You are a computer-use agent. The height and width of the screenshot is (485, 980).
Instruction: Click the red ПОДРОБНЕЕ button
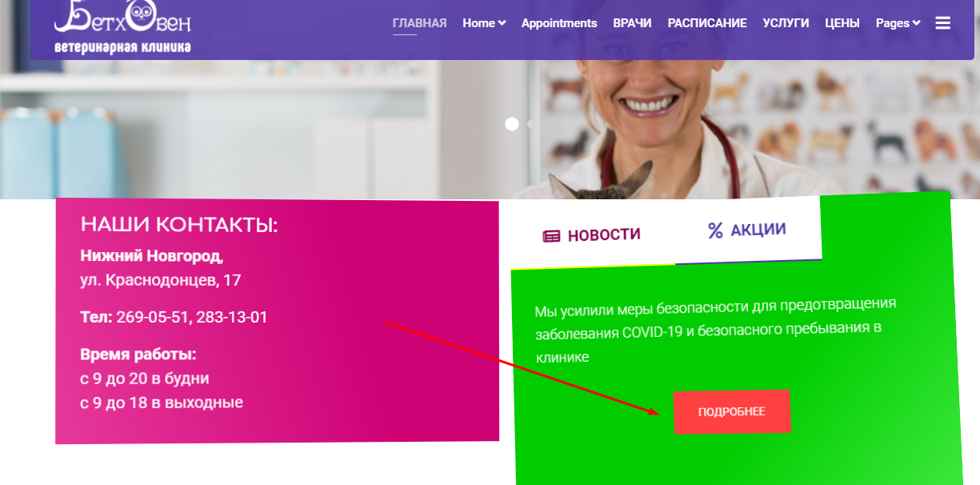(x=732, y=412)
